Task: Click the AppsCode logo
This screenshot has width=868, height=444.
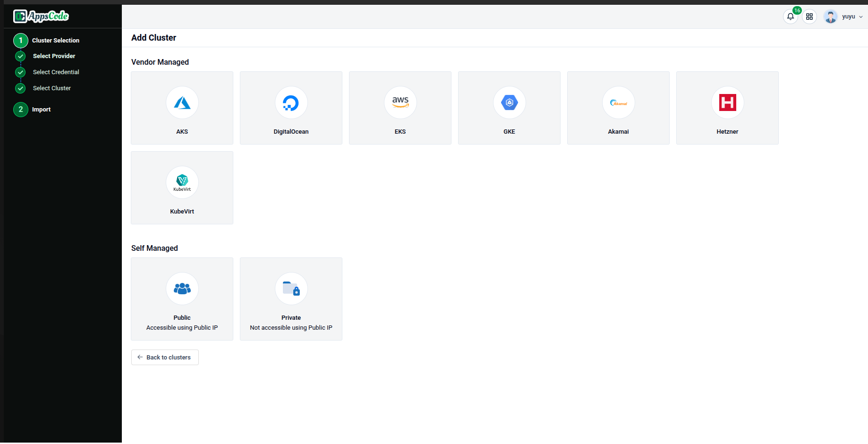Action: coord(41,17)
